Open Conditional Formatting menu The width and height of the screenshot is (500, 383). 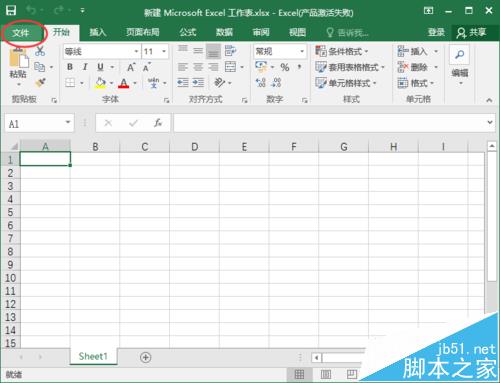[x=342, y=51]
